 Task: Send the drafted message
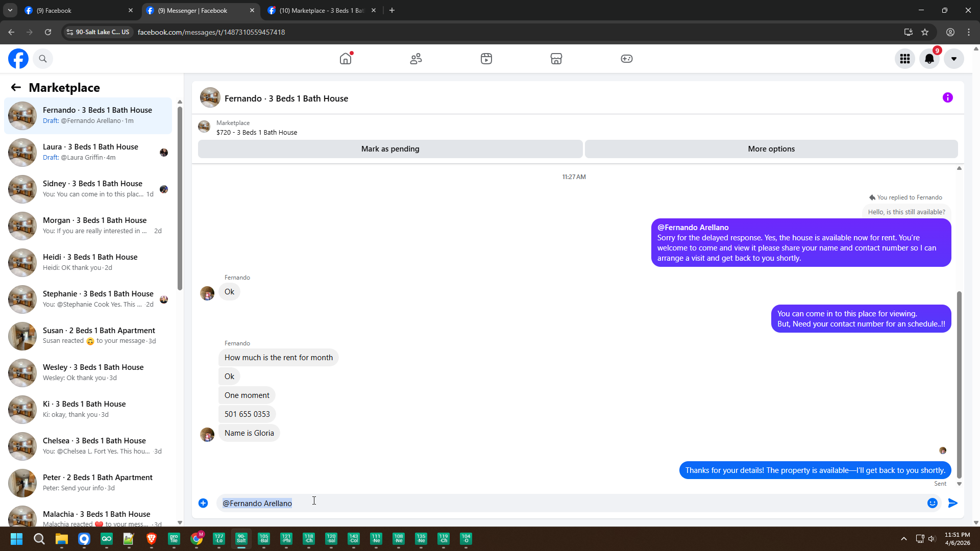tap(953, 503)
